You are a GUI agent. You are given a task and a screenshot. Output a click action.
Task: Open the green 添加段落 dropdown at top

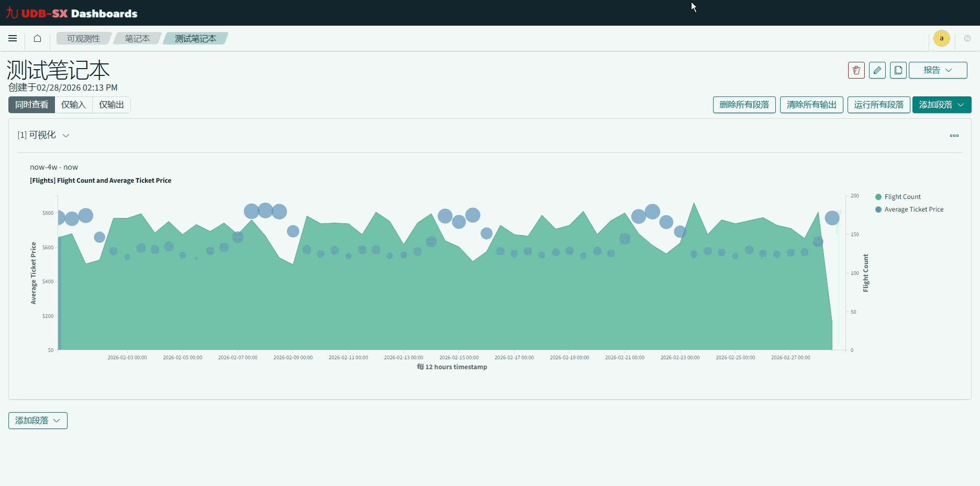pyautogui.click(x=941, y=105)
